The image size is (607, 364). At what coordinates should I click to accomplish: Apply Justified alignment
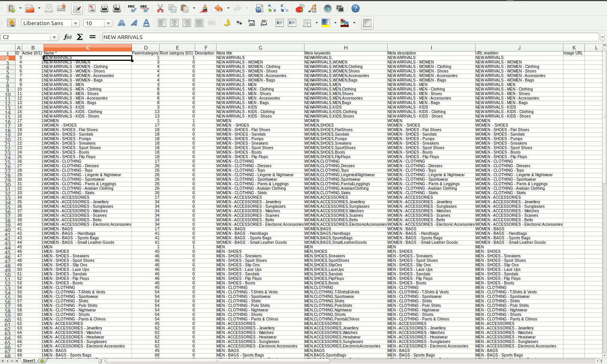199,23
